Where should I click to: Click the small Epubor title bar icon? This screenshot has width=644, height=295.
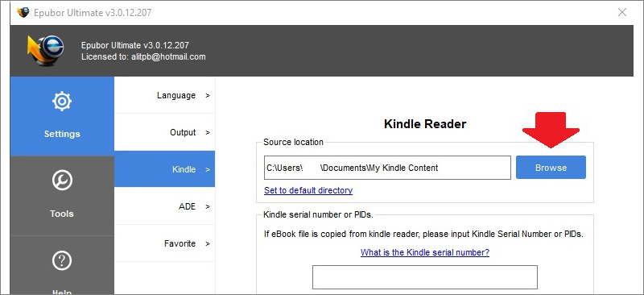point(23,12)
